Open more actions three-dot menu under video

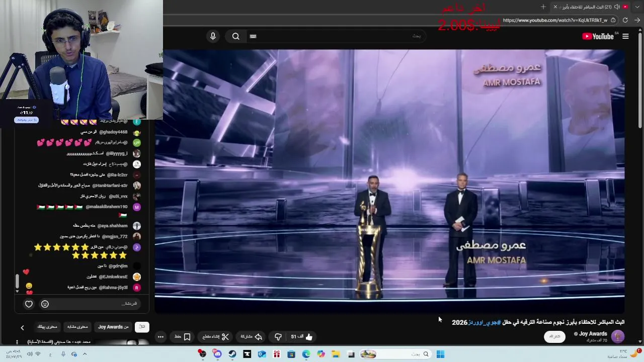click(160, 337)
